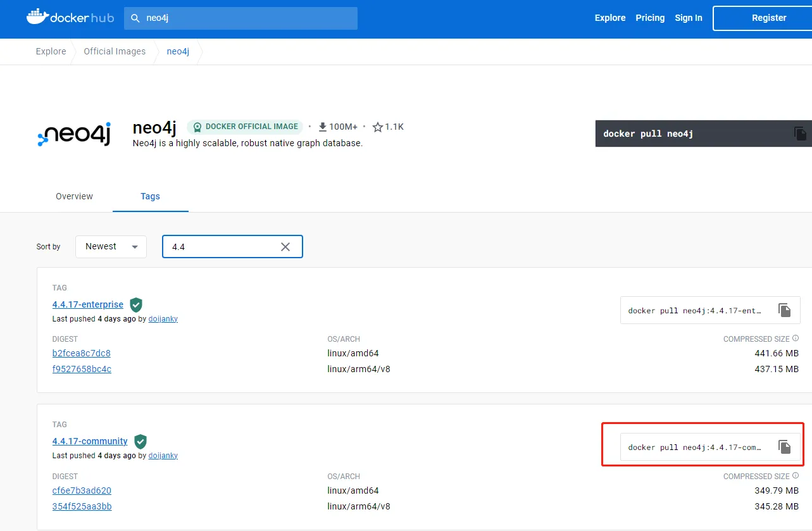Screen dimensions: 812x531
Task: Copy pull command for 4.4.17-enterprise tag
Action: coord(785,310)
